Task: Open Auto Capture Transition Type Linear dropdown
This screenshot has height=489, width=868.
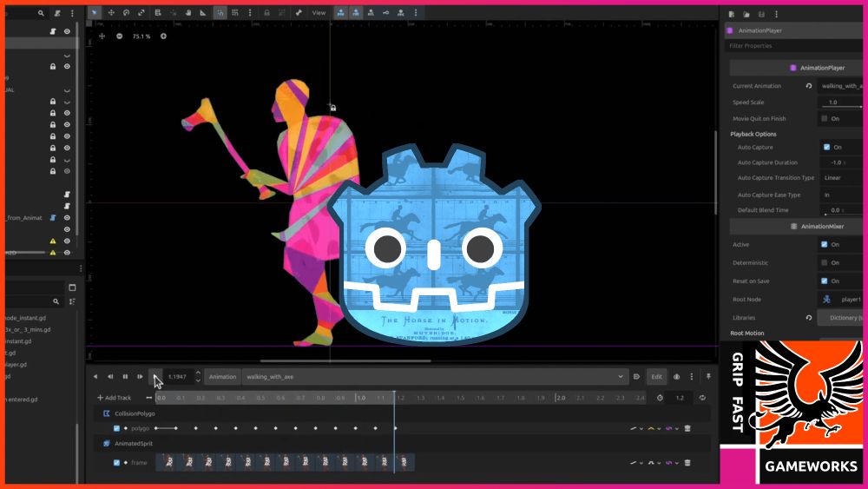Action: 842,177
